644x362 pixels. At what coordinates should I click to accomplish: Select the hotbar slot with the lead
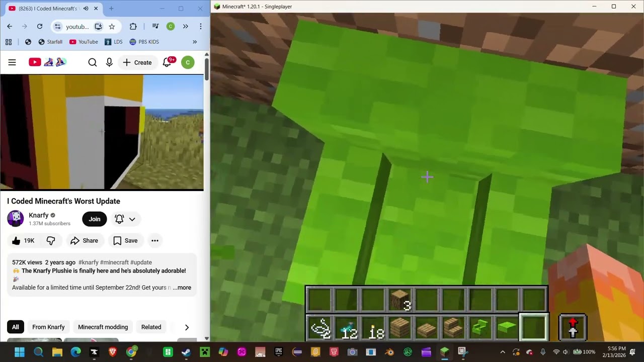(320, 328)
